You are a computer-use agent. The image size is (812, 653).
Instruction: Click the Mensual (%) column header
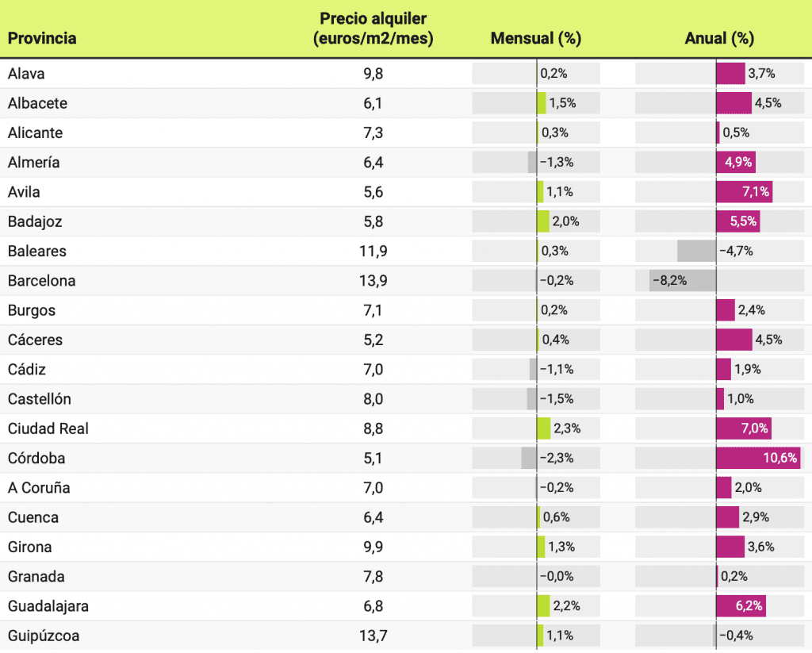(536, 38)
